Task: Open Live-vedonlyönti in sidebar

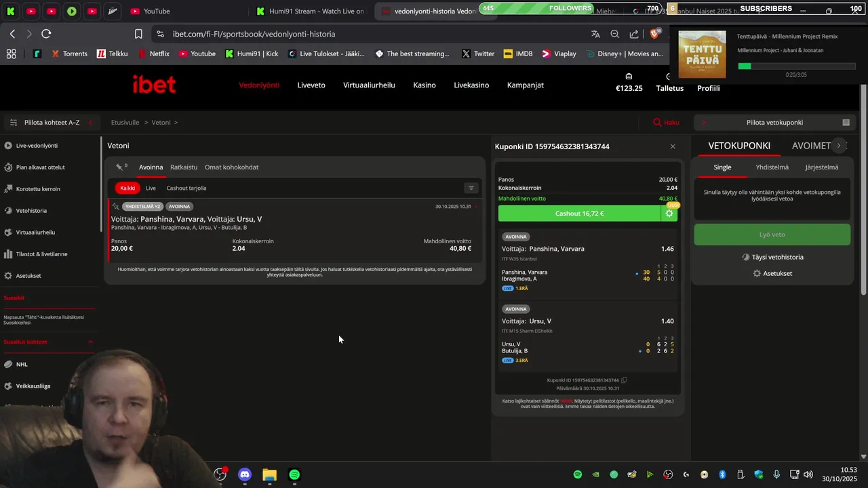Action: coord(37,146)
